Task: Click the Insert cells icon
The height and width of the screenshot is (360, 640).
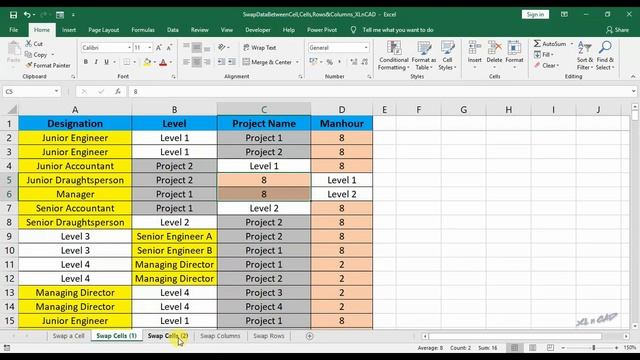Action: tap(475, 48)
